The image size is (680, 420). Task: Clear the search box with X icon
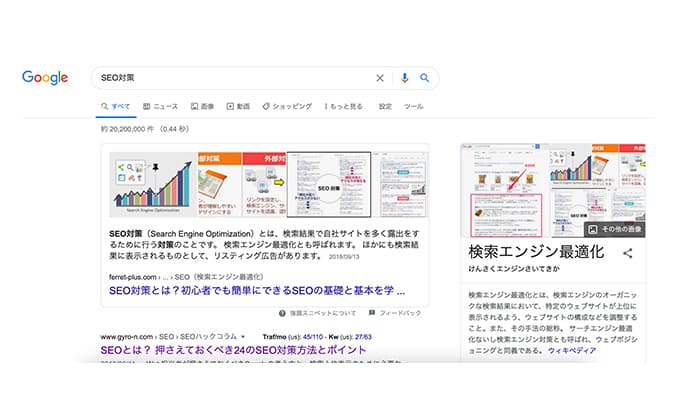380,78
